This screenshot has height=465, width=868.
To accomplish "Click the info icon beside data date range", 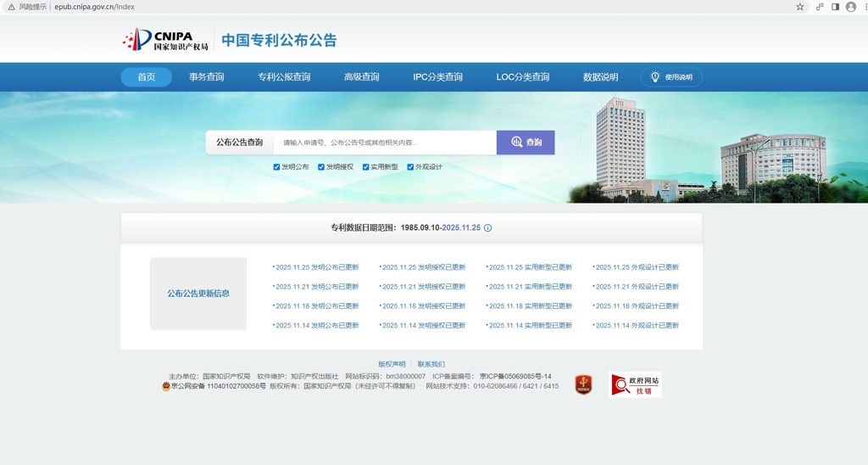I will tap(487, 227).
